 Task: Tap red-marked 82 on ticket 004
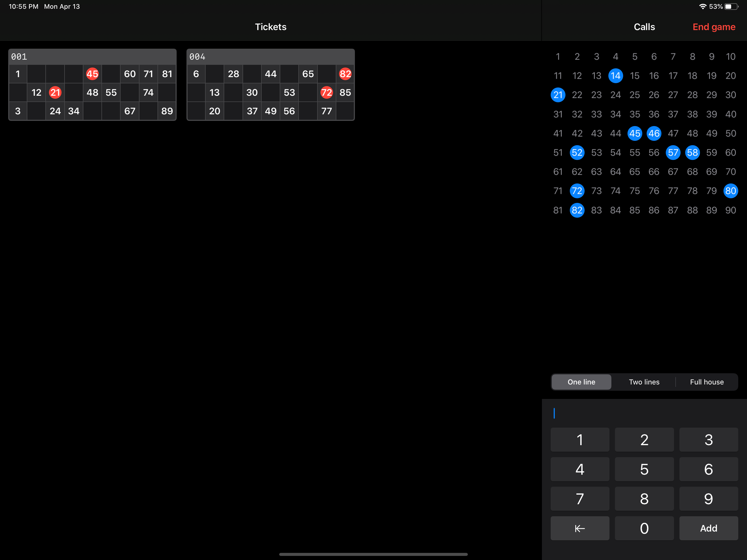coord(345,74)
